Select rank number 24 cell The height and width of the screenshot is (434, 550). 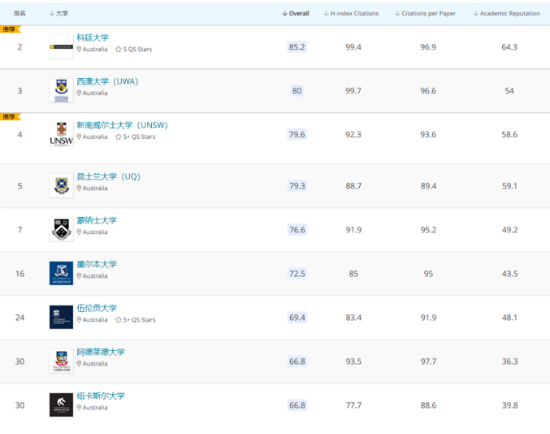pos(20,318)
